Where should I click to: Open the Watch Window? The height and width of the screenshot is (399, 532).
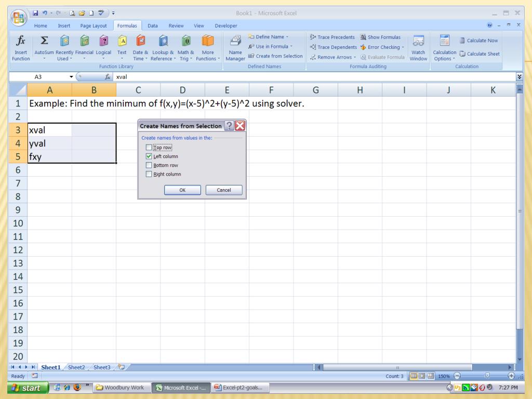(x=418, y=47)
